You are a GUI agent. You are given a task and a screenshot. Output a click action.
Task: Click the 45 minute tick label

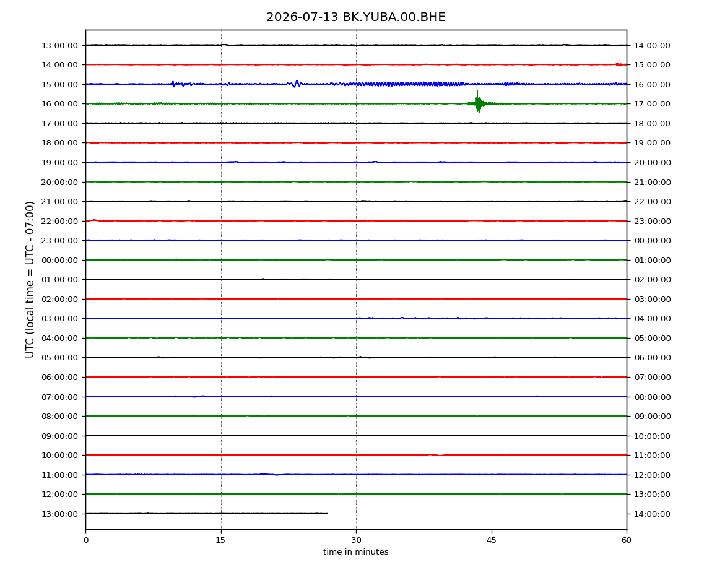[492, 540]
